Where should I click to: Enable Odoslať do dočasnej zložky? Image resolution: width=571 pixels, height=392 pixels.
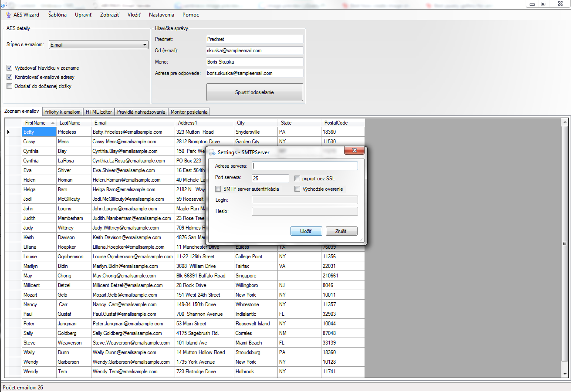pos(10,86)
